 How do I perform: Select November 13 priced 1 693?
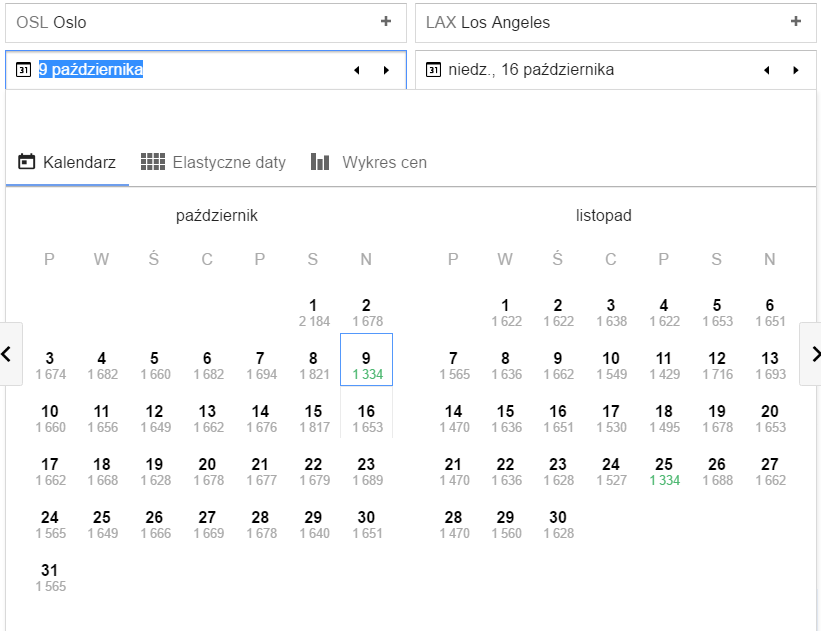[x=770, y=366]
